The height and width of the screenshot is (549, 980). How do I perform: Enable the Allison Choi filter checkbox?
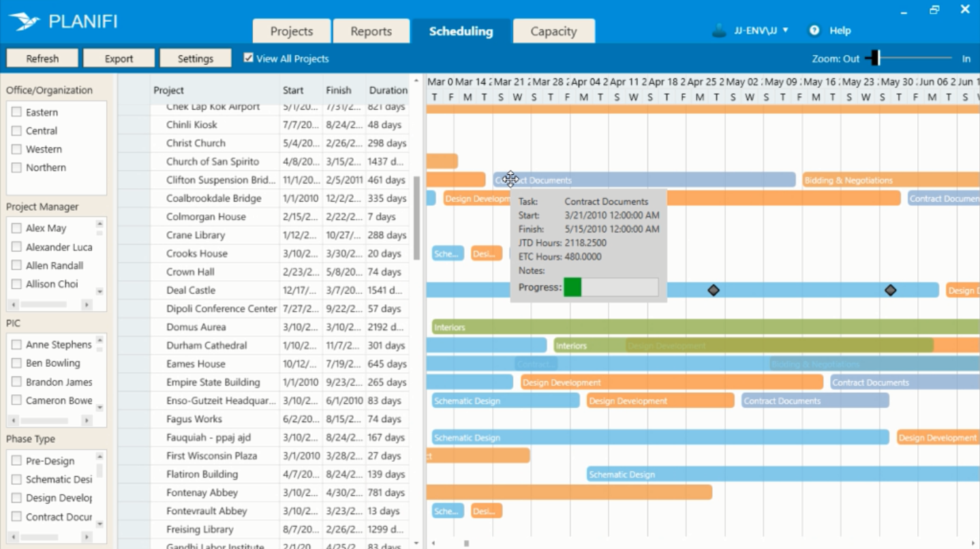[x=16, y=284]
